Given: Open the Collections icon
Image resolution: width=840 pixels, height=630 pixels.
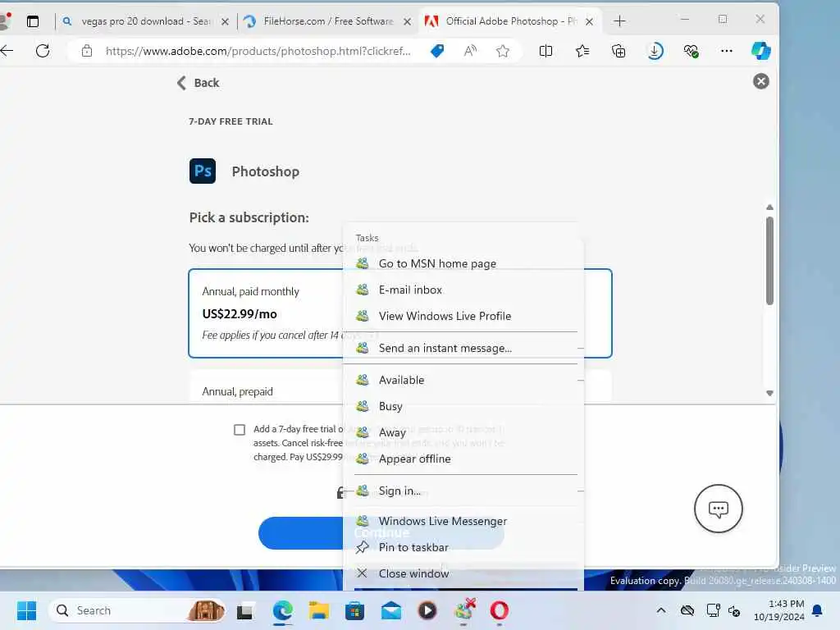Looking at the screenshot, I should [619, 51].
